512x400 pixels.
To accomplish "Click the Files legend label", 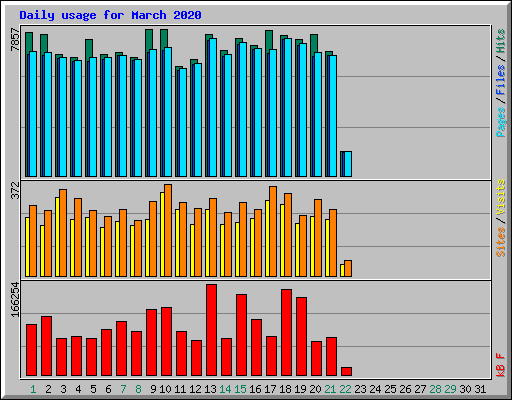I will tap(501, 80).
